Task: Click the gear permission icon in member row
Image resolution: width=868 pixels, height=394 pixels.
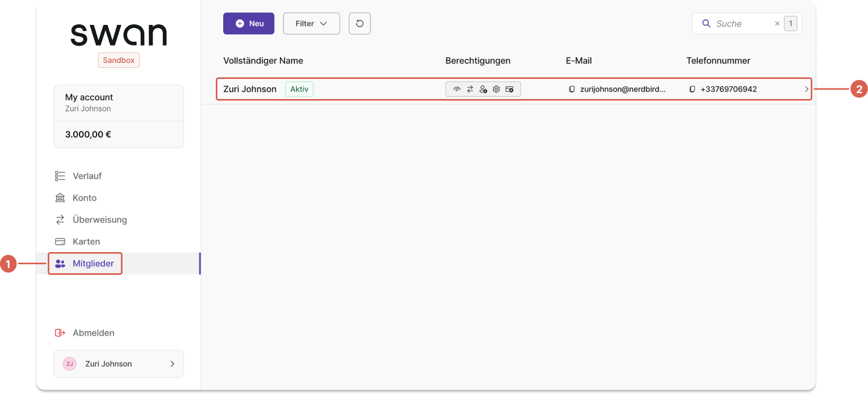Action: tap(496, 89)
